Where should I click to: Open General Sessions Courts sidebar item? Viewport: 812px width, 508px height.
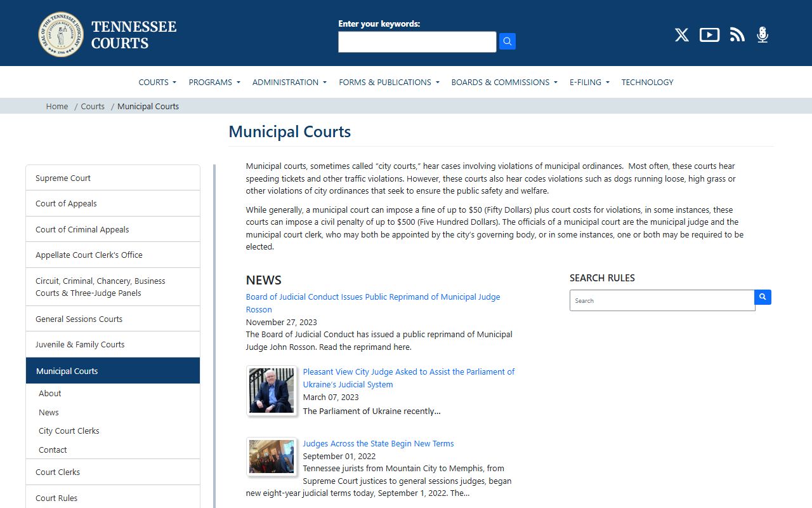[x=113, y=319]
